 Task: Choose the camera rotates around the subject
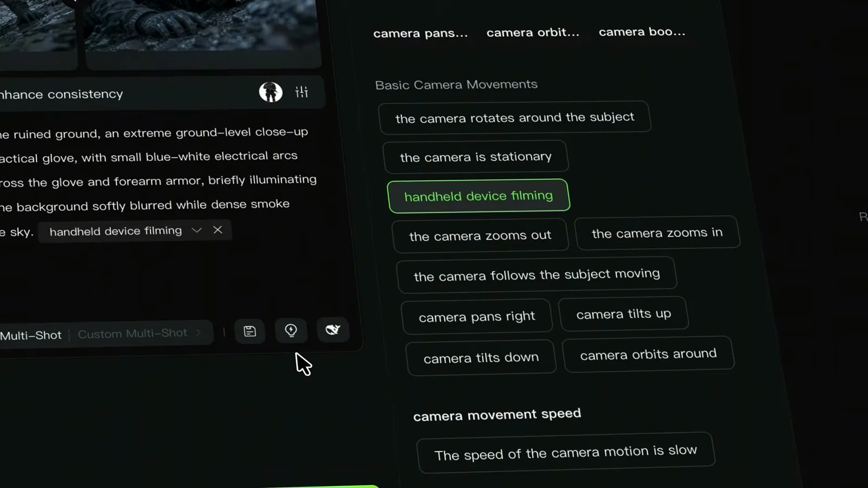514,118
